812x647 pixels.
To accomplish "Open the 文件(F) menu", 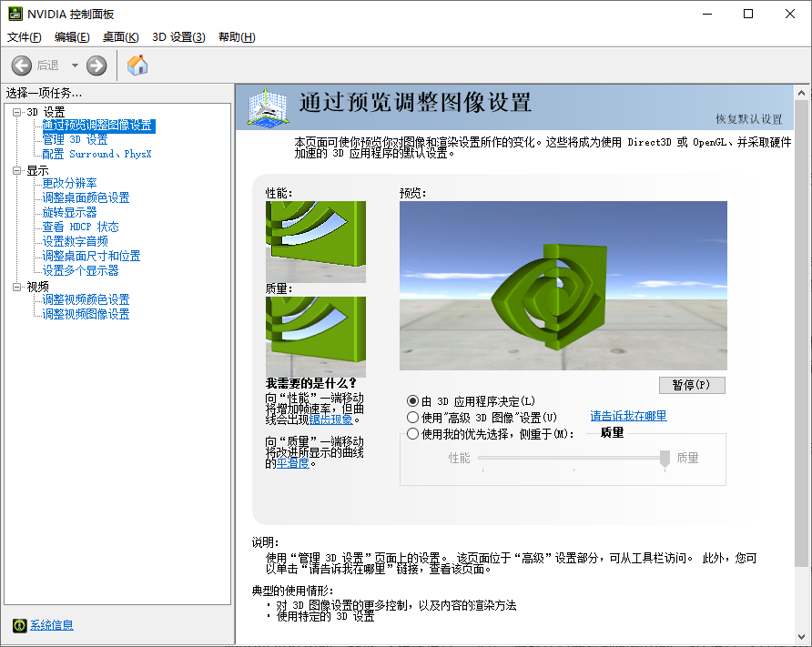I will pos(25,37).
